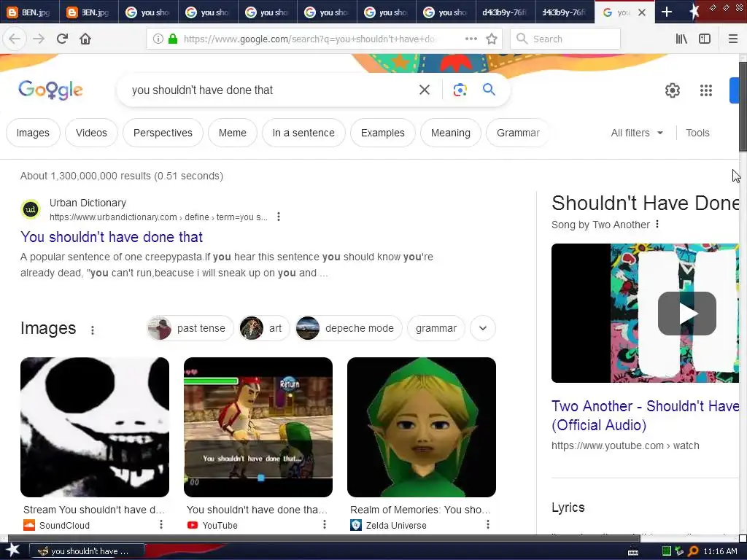747x560 pixels.
Task: Focus the browser Search box
Action: click(565, 39)
